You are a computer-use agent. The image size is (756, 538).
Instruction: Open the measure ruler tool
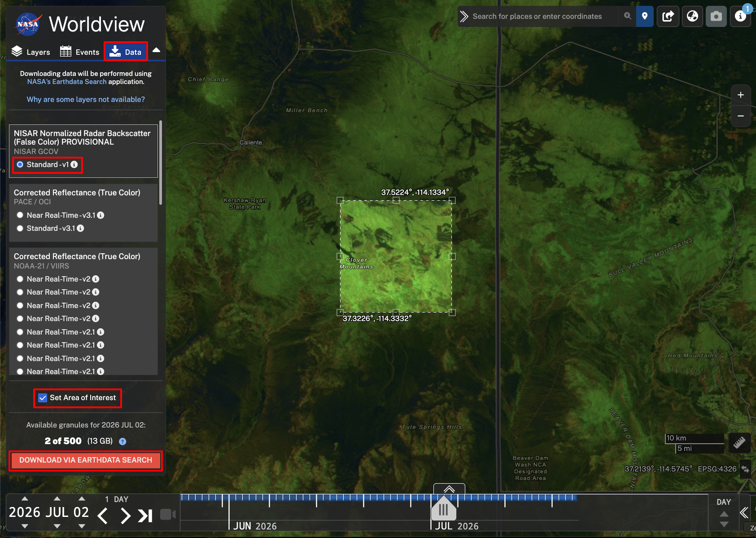point(739,443)
